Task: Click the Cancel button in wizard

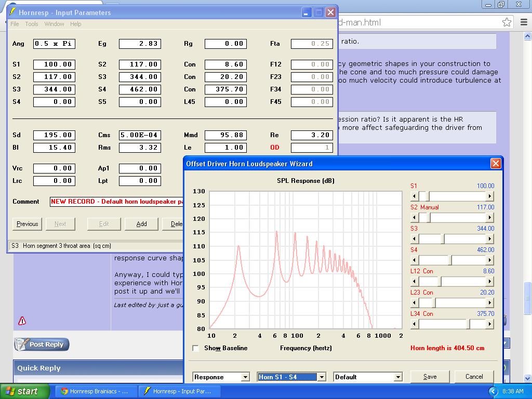Action: click(474, 377)
